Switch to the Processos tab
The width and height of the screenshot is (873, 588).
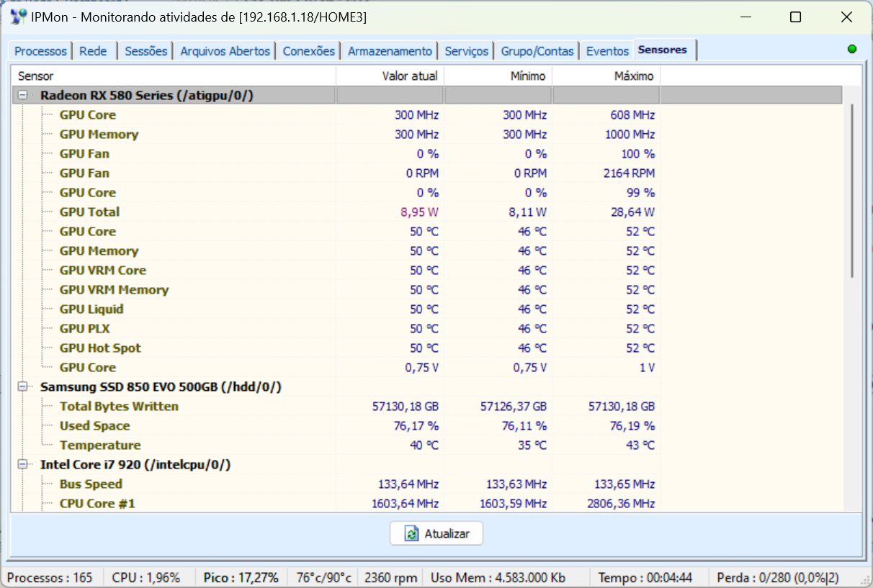tap(41, 51)
